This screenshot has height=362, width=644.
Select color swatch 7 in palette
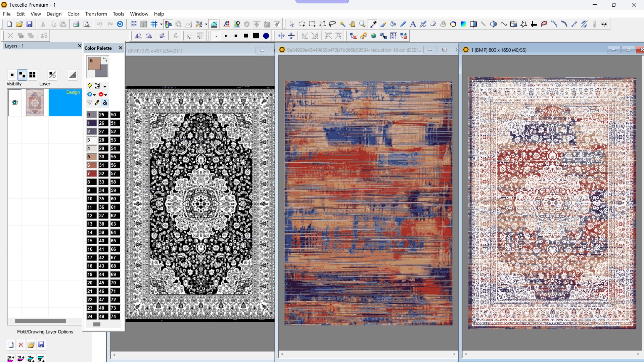(91, 174)
